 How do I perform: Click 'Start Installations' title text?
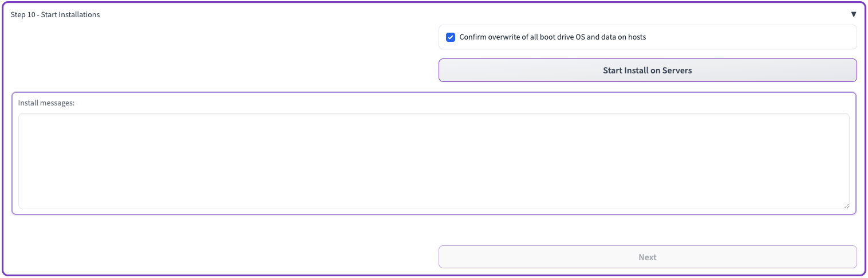click(70, 15)
